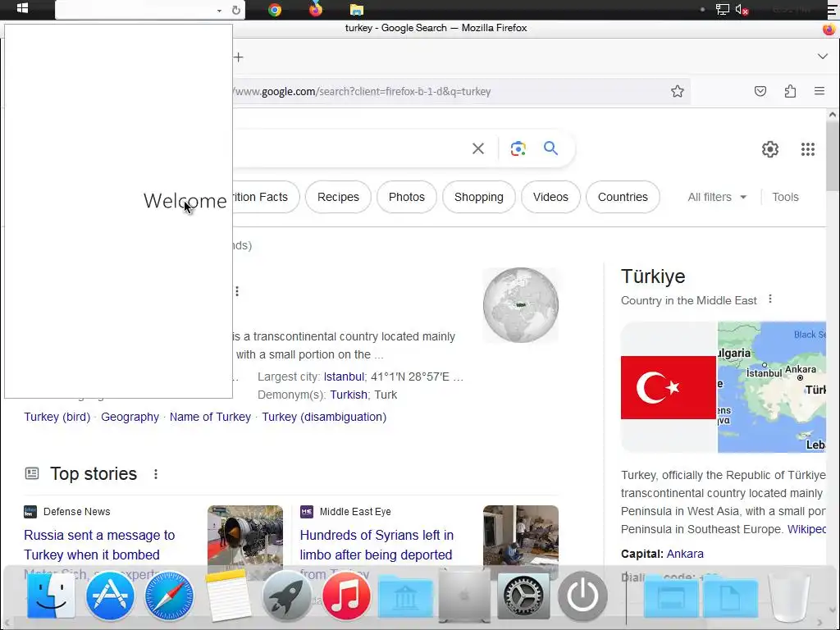Submit the search with magnifier icon
Image resolution: width=840 pixels, height=630 pixels.
[x=550, y=148]
